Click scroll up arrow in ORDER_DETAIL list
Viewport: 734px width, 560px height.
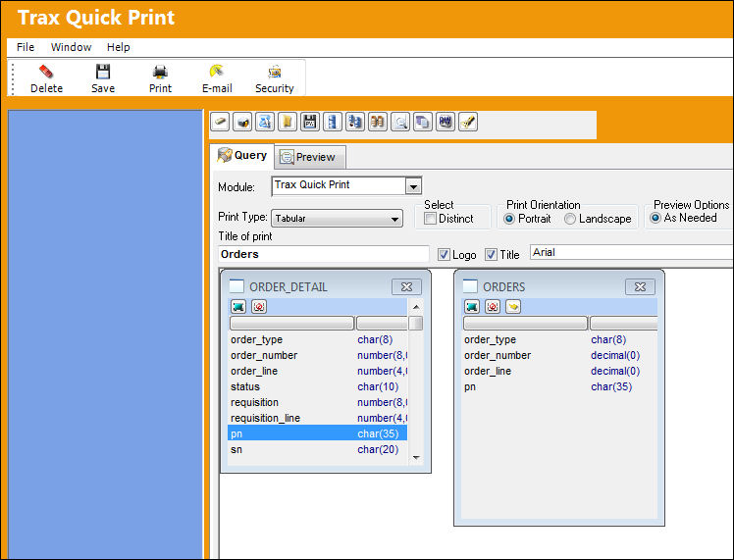pyautogui.click(x=416, y=307)
